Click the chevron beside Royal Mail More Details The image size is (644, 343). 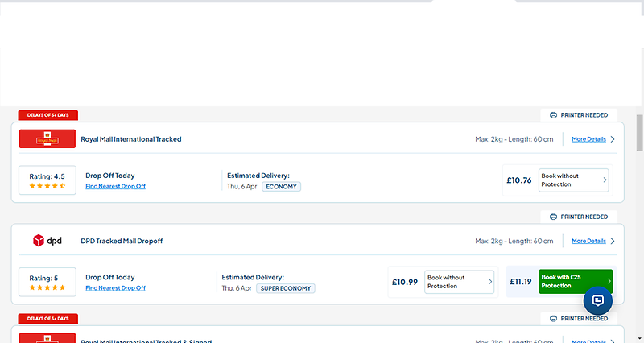coord(613,139)
